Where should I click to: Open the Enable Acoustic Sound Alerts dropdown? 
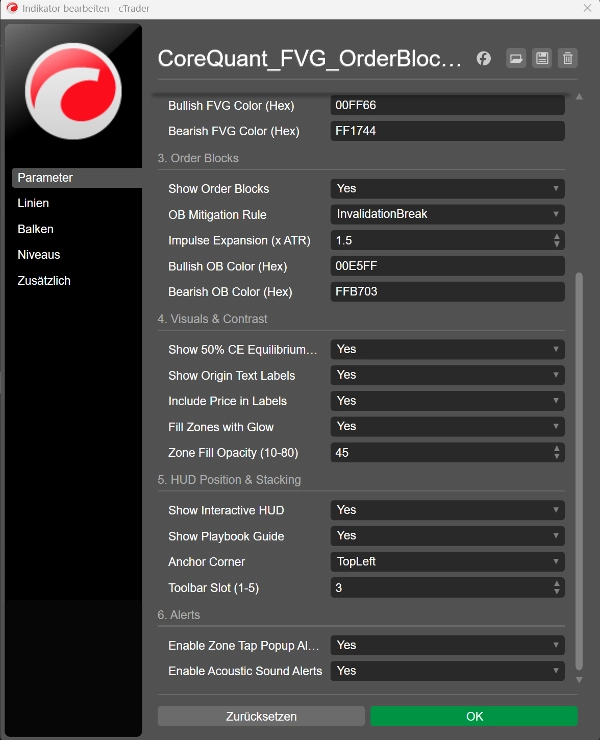(x=448, y=671)
